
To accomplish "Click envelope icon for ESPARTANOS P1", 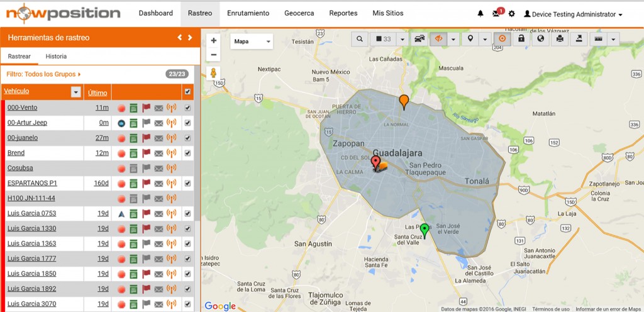I will tap(158, 184).
